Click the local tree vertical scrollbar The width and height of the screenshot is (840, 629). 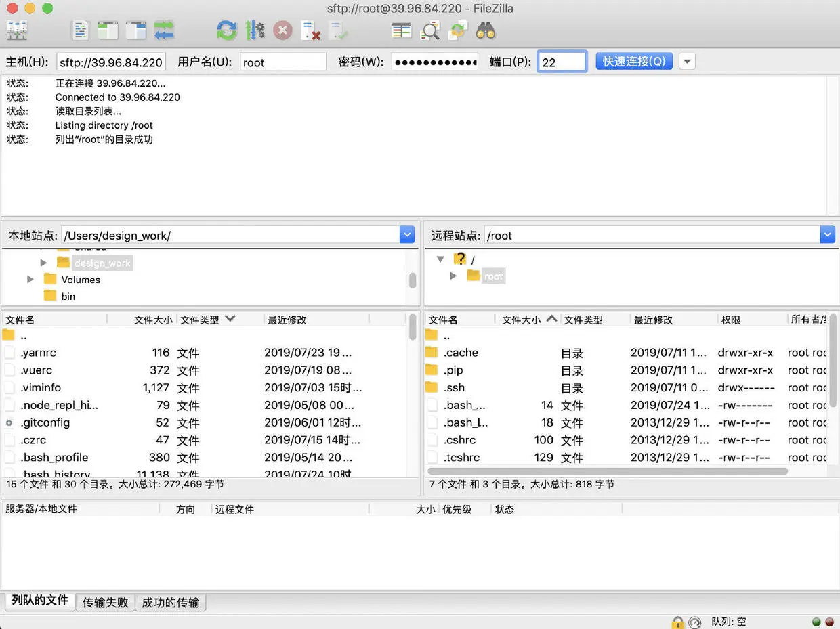413,280
